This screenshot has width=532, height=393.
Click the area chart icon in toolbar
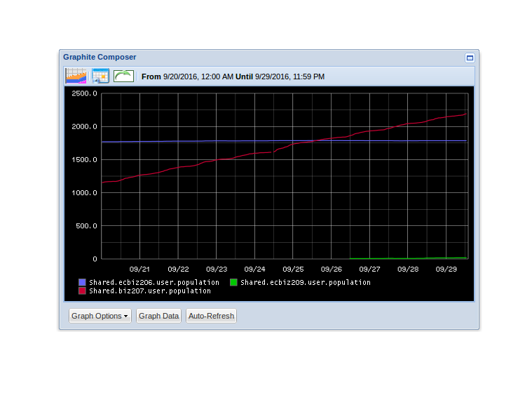pyautogui.click(x=76, y=76)
